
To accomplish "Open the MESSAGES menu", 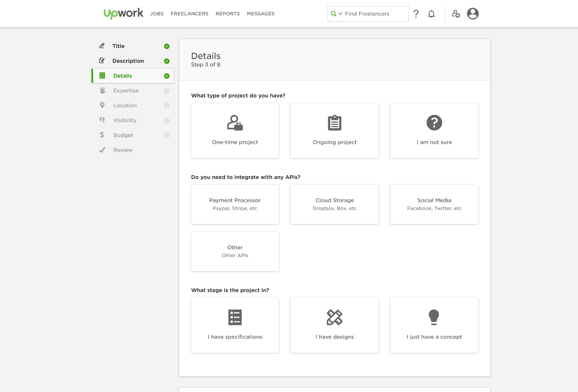I will (x=261, y=14).
